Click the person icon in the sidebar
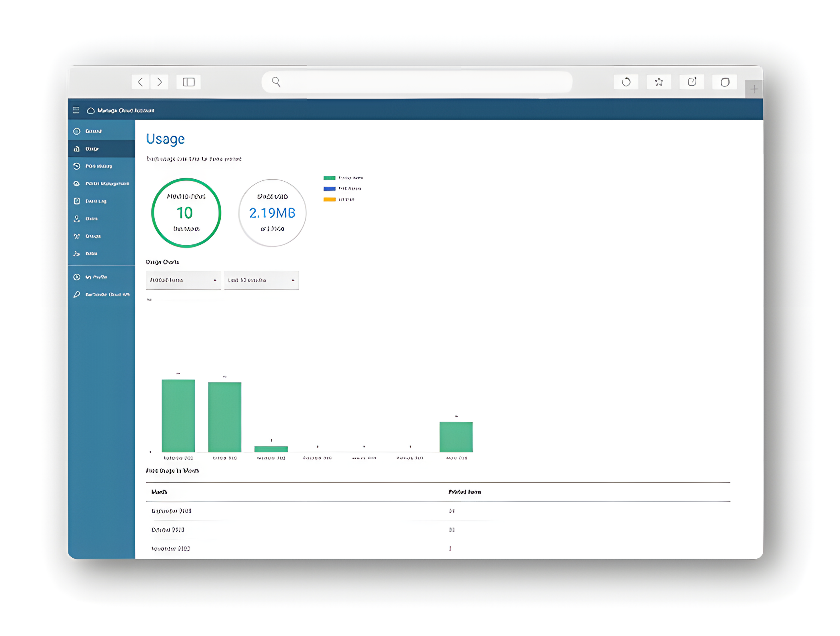 click(77, 218)
